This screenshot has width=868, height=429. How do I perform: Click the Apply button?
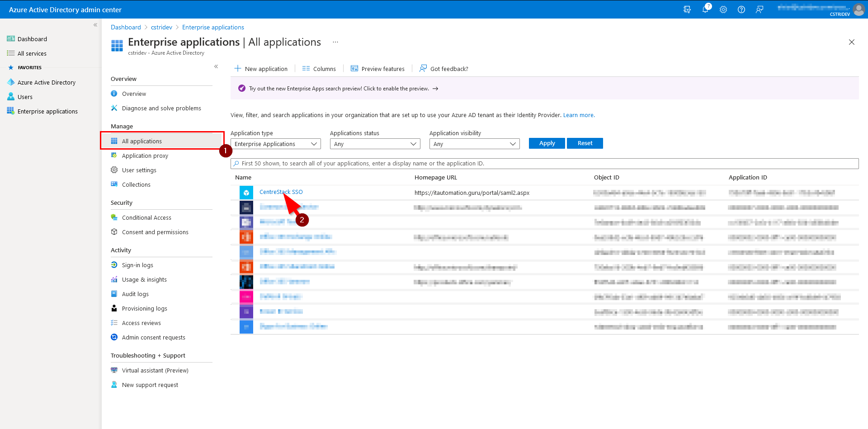click(547, 143)
